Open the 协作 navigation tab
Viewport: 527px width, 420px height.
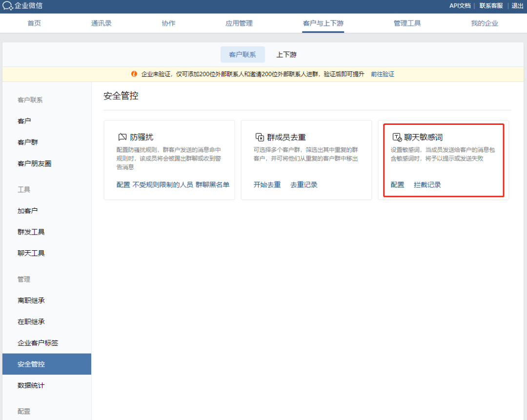point(168,23)
